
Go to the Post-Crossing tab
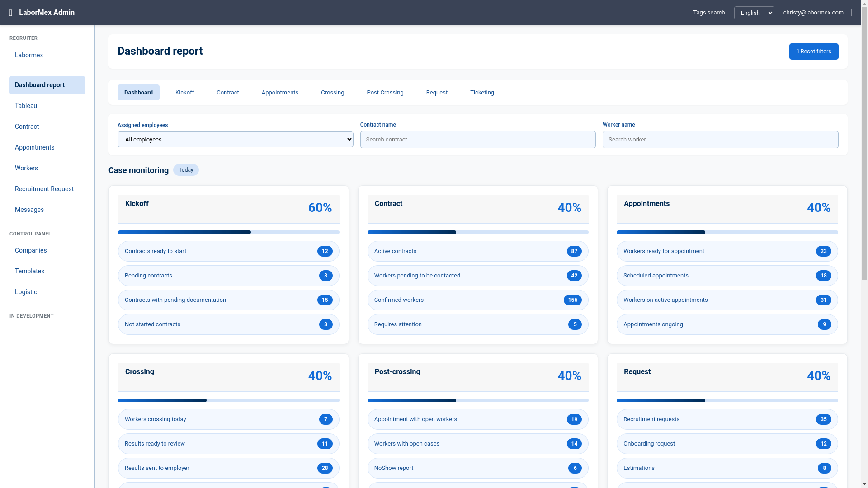[385, 93]
